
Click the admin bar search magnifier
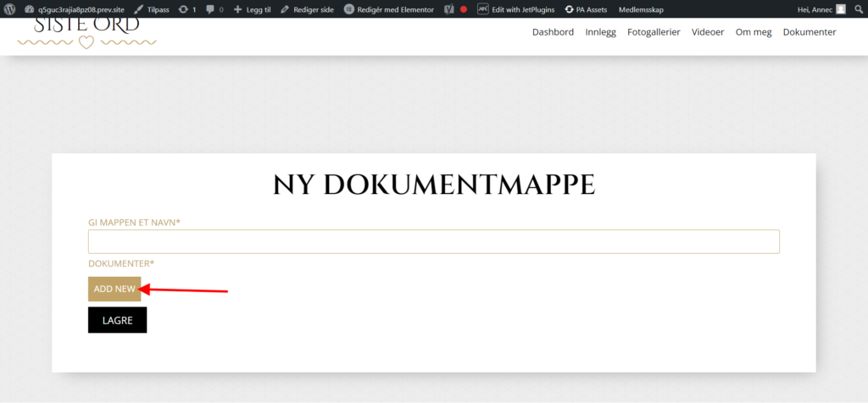click(859, 9)
